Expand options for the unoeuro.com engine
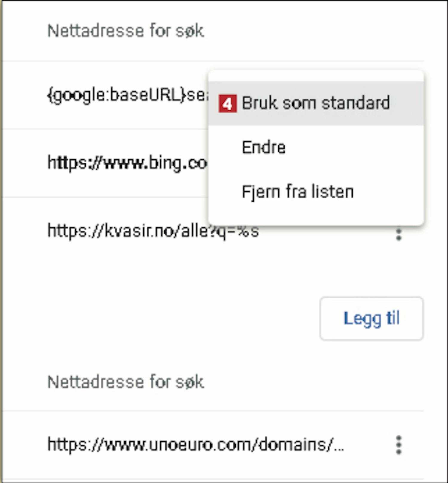Image resolution: width=448 pixels, height=483 pixels. click(398, 445)
